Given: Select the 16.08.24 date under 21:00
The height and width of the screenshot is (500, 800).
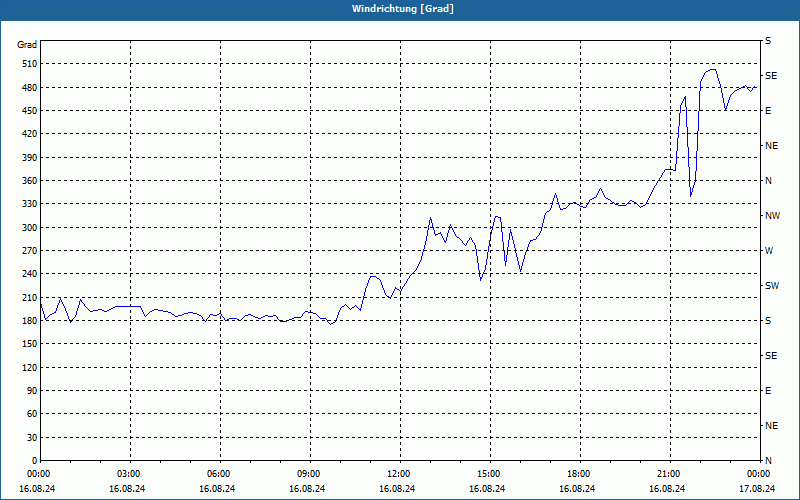Looking at the screenshot, I should [667, 489].
